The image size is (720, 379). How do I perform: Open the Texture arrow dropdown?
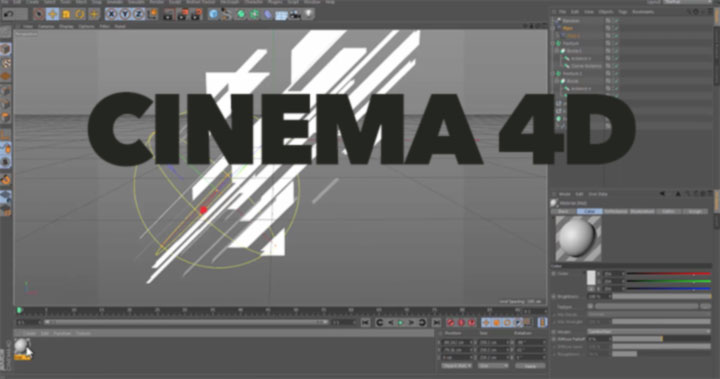click(x=591, y=306)
